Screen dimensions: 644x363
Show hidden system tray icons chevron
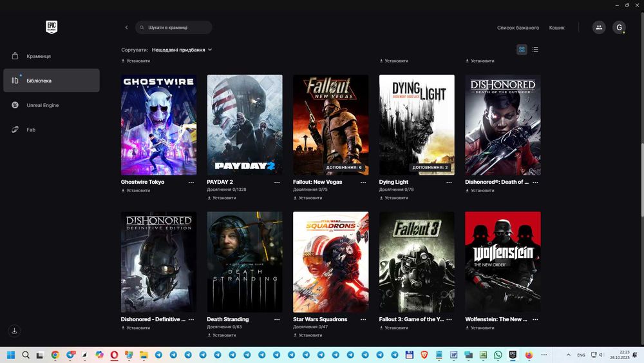(x=569, y=355)
